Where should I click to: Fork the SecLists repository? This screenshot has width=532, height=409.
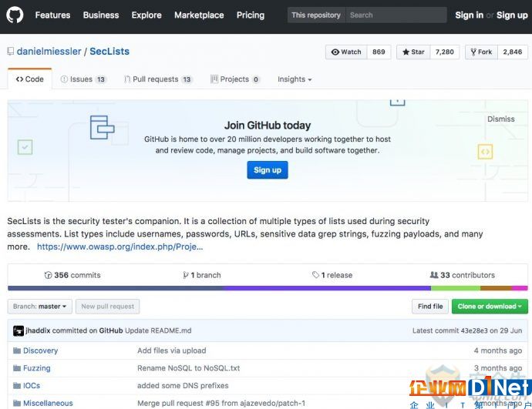click(481, 52)
